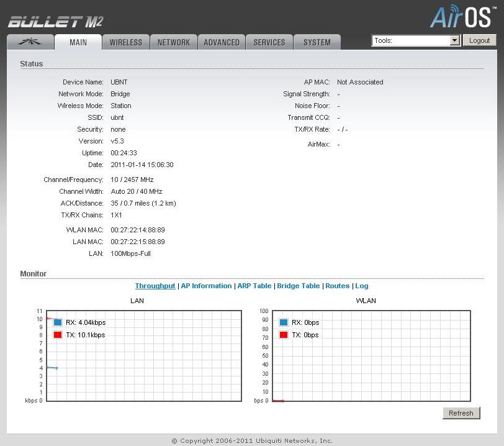Open the Ubiquiti logo tab

(x=30, y=42)
